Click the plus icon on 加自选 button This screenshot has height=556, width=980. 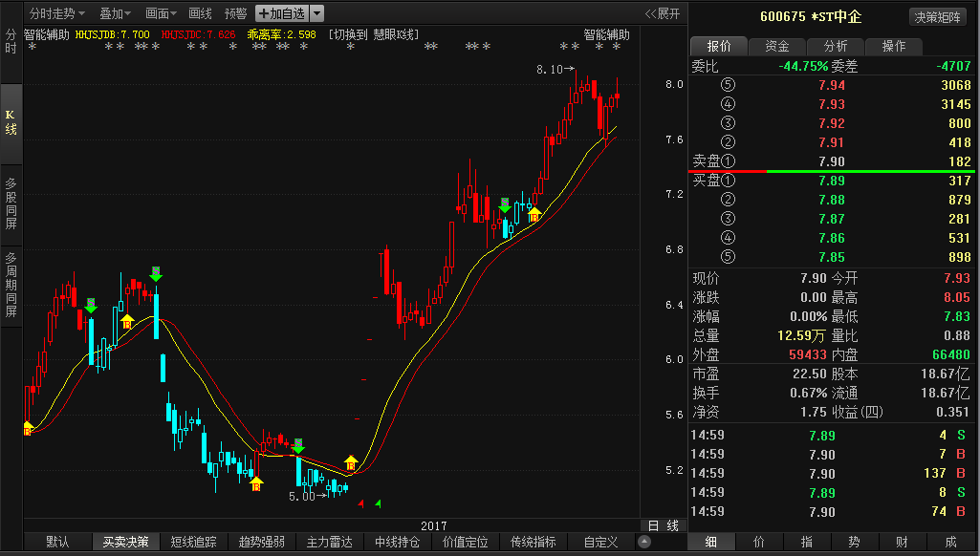(263, 13)
